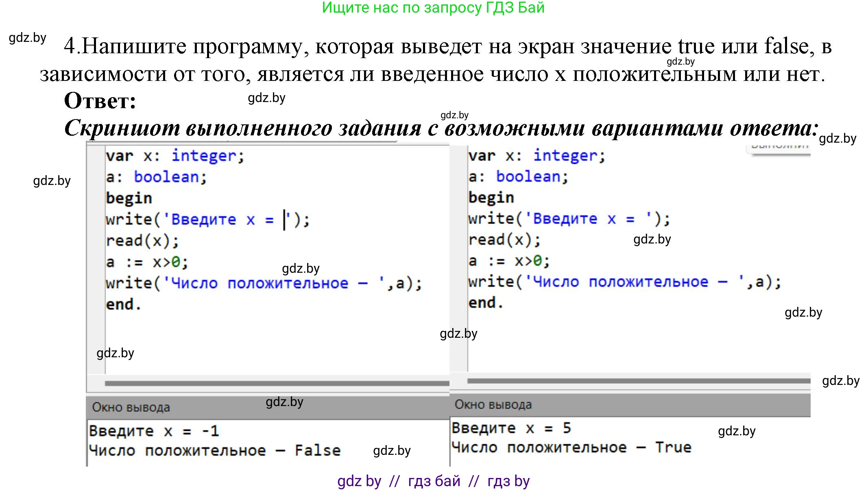Click 'Введите x = -1' output line
This screenshot has height=491, width=868.
tap(154, 431)
